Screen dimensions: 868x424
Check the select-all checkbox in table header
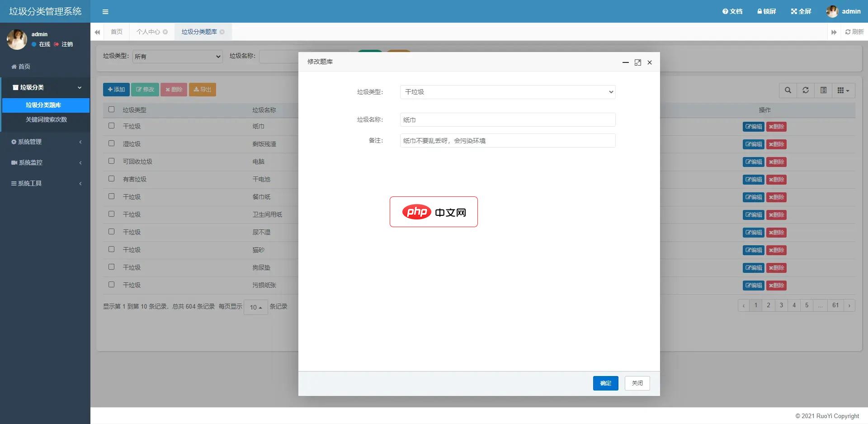pos(111,109)
